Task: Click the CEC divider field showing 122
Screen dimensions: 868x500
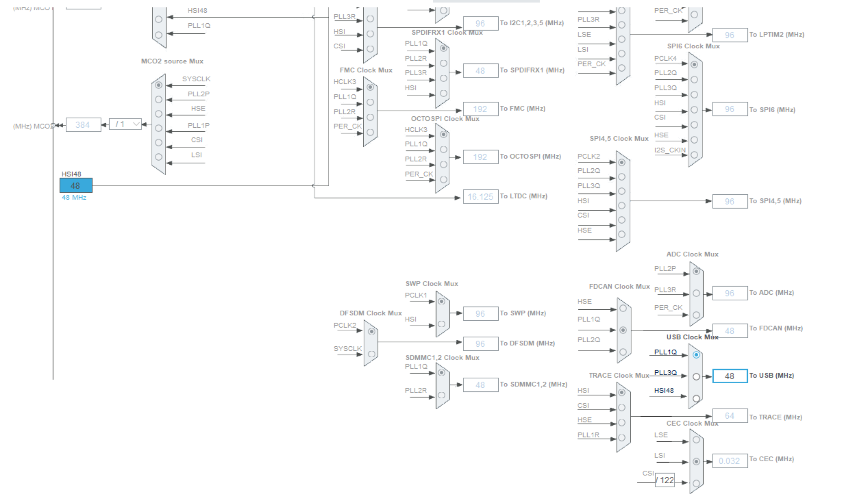Action: (664, 480)
